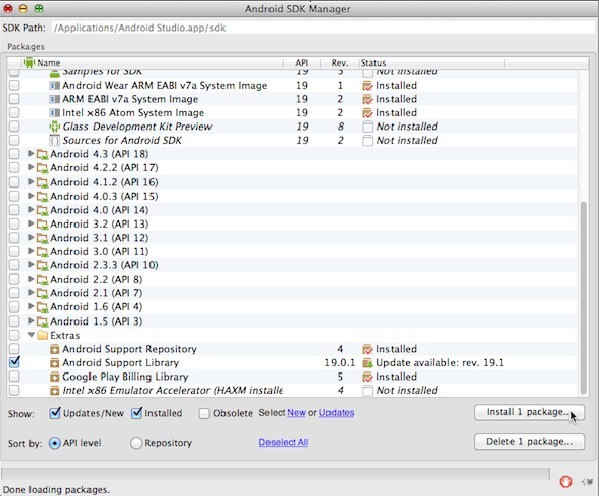This screenshot has width=599, height=496.
Task: Click the red stop loading icon at bottom
Action: (x=566, y=481)
